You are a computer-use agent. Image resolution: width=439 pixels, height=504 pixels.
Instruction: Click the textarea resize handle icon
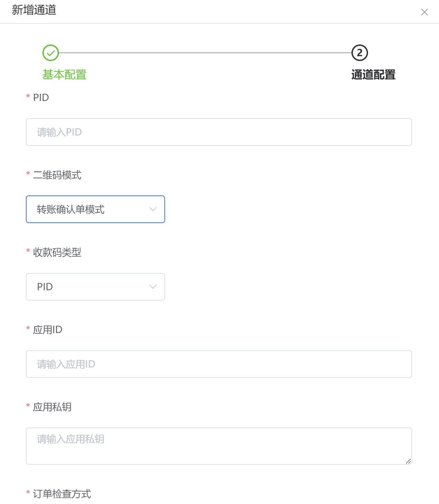point(408,461)
